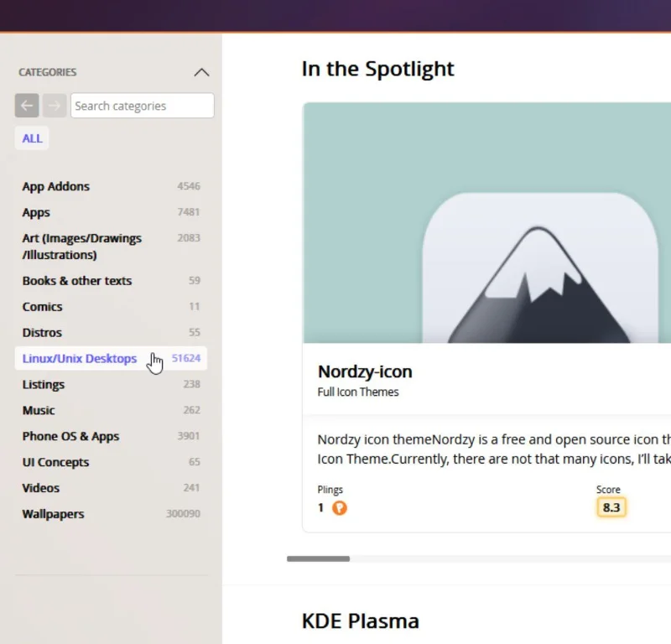Screen dimensions: 671x644
Task: Click the back arrow navigation button
Action: click(27, 106)
